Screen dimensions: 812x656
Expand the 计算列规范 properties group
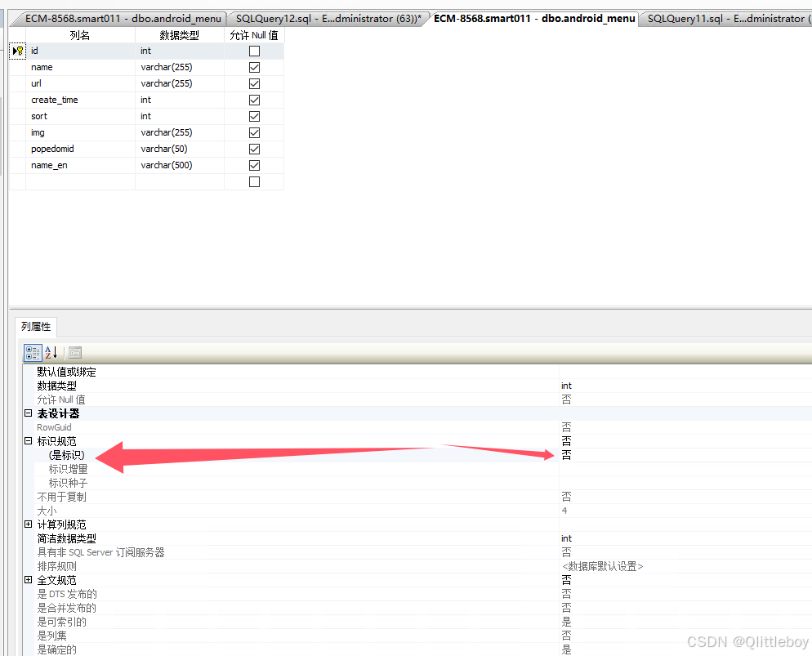[x=28, y=524]
